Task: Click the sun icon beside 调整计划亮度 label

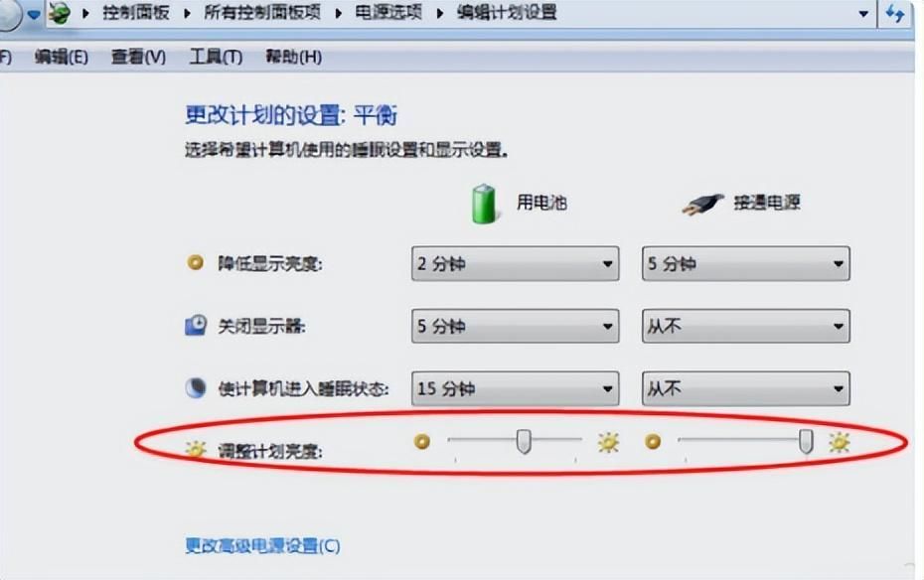Action: (x=196, y=451)
